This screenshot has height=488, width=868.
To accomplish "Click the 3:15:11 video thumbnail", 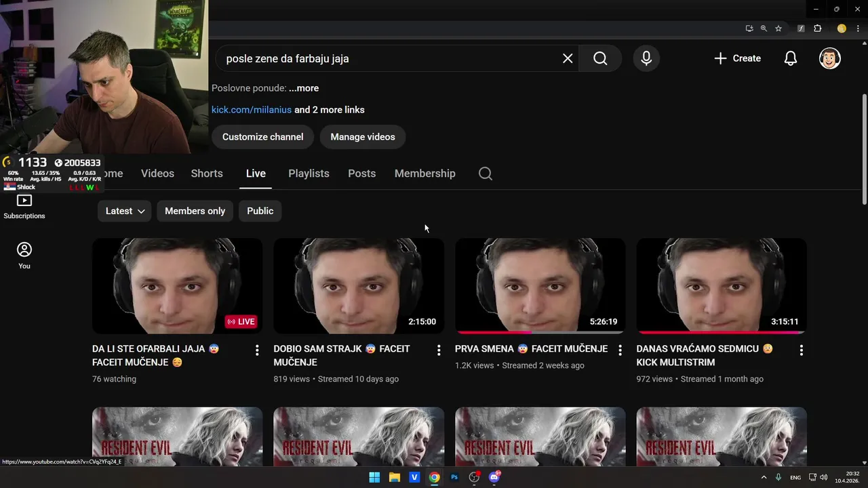I will coord(722,286).
